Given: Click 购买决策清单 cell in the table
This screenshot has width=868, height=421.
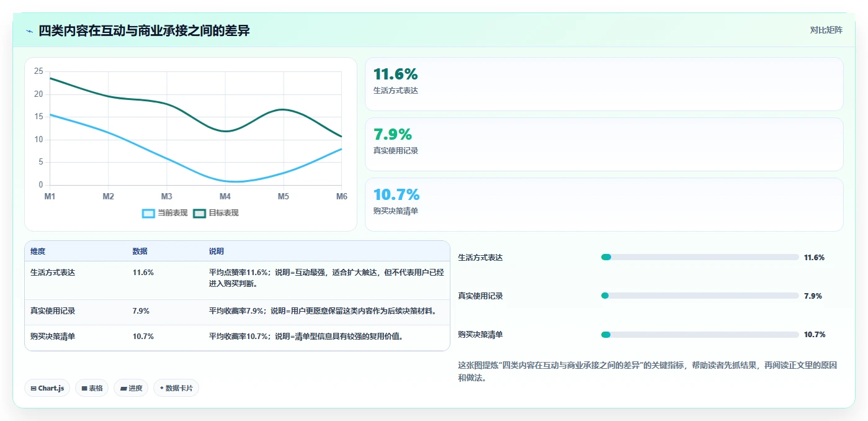Looking at the screenshot, I should 53,337.
